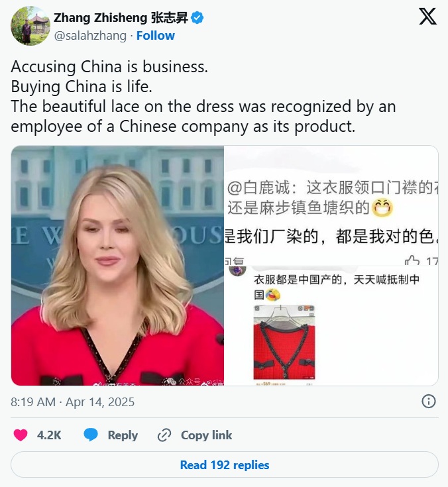Click the Copy link text

[x=207, y=435]
